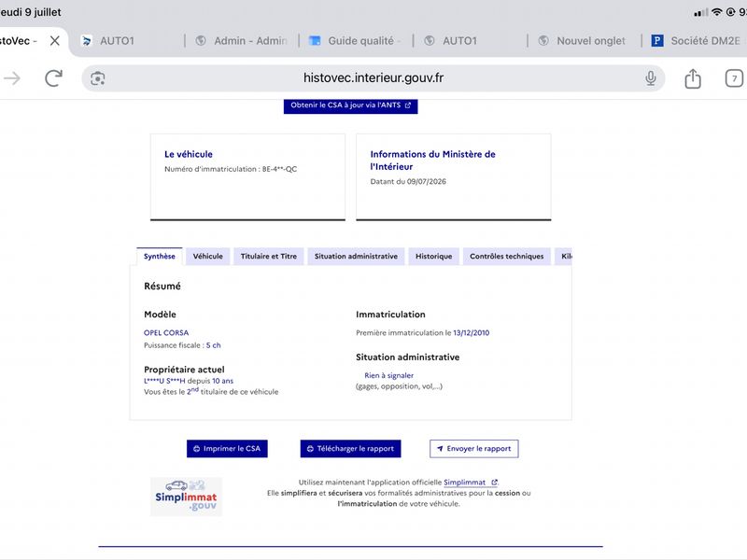This screenshot has width=747, height=560.
Task: Open the Titulaire et Titre tab
Action: click(269, 256)
